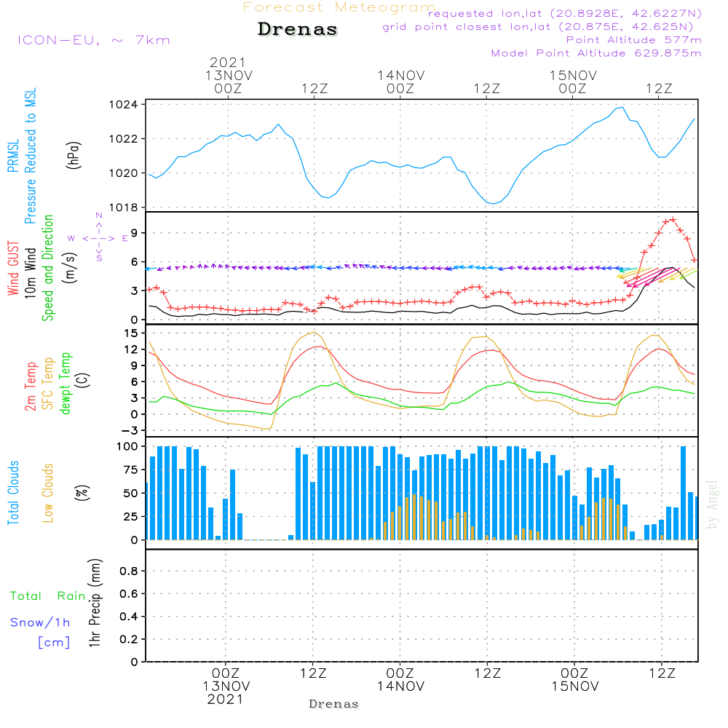Click the Snow/1h legend label
Image resolution: width=728 pixels, height=728 pixels.
(41, 622)
